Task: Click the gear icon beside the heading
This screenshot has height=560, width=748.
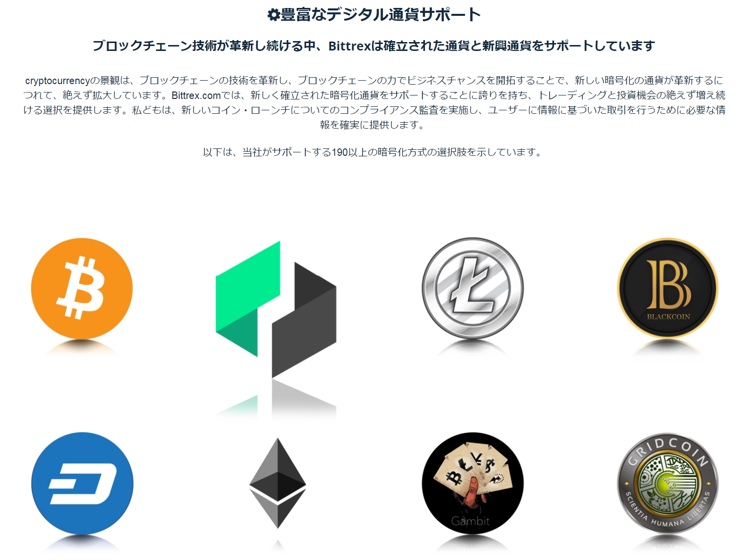Action: click(x=274, y=15)
